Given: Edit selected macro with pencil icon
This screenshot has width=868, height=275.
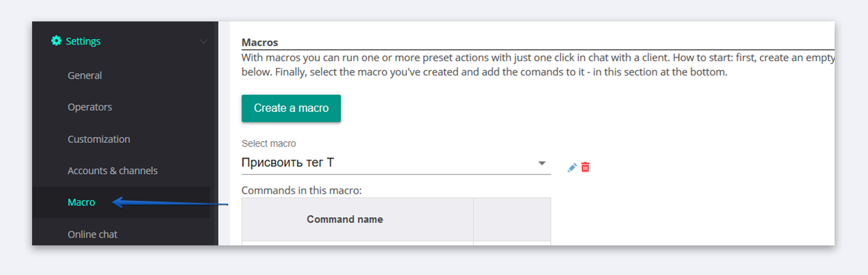Looking at the screenshot, I should click(572, 167).
